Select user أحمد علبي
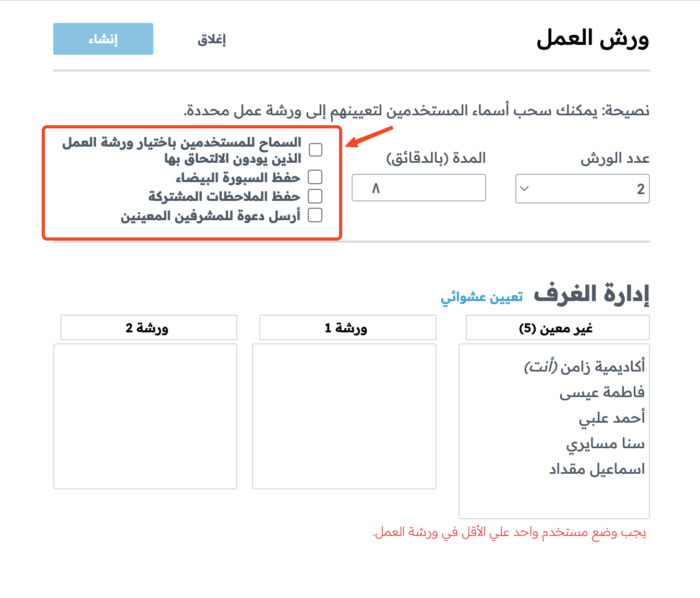This screenshot has width=700, height=598. tap(612, 418)
